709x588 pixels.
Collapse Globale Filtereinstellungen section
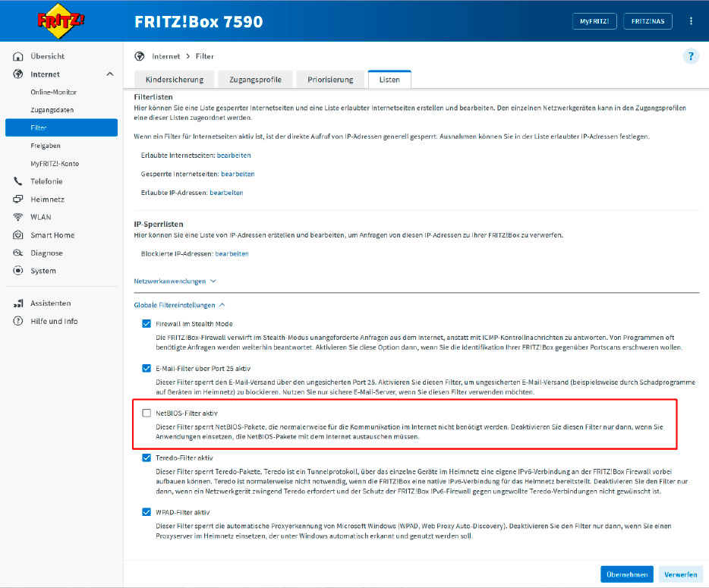pyautogui.click(x=179, y=305)
